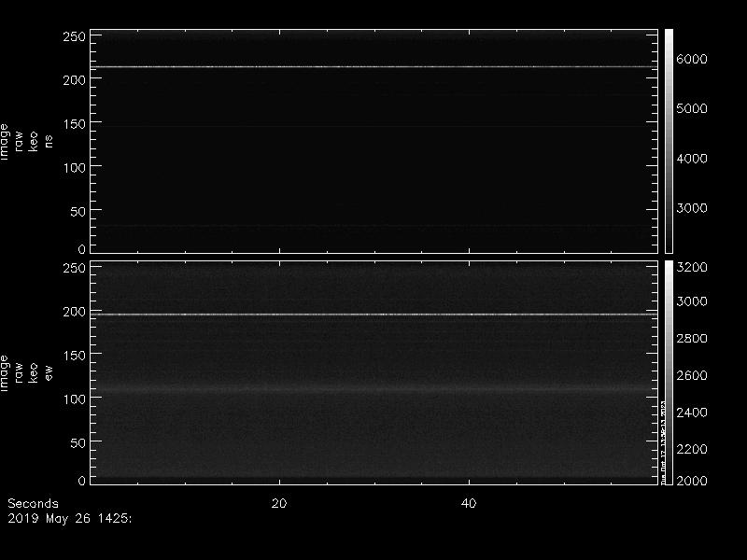This screenshot has height=560, width=747.
Task: Click the 'image raw keo ew' axis title
Action: point(26,373)
